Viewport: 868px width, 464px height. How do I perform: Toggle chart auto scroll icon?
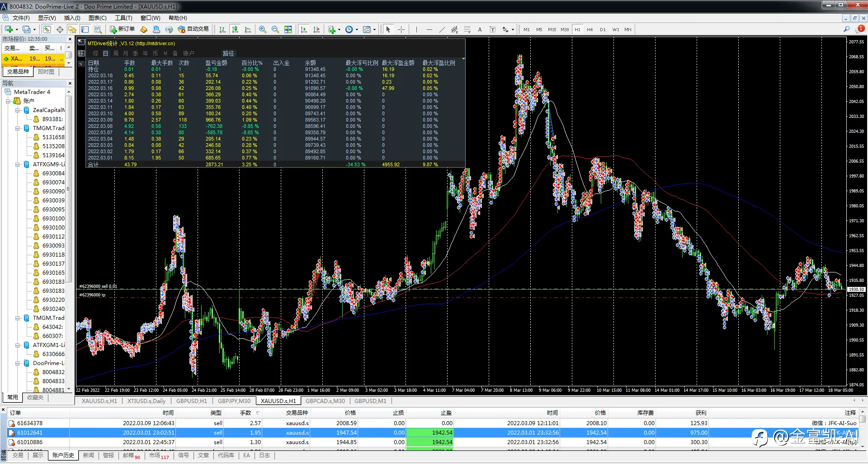click(304, 29)
